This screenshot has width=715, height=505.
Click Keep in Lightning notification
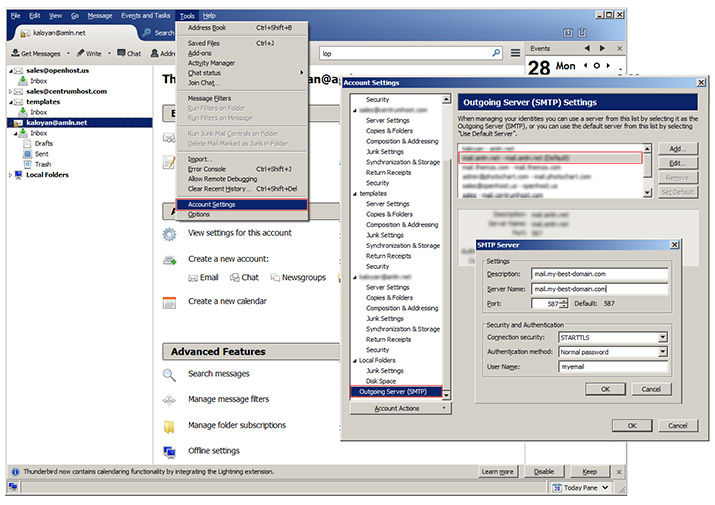click(590, 472)
